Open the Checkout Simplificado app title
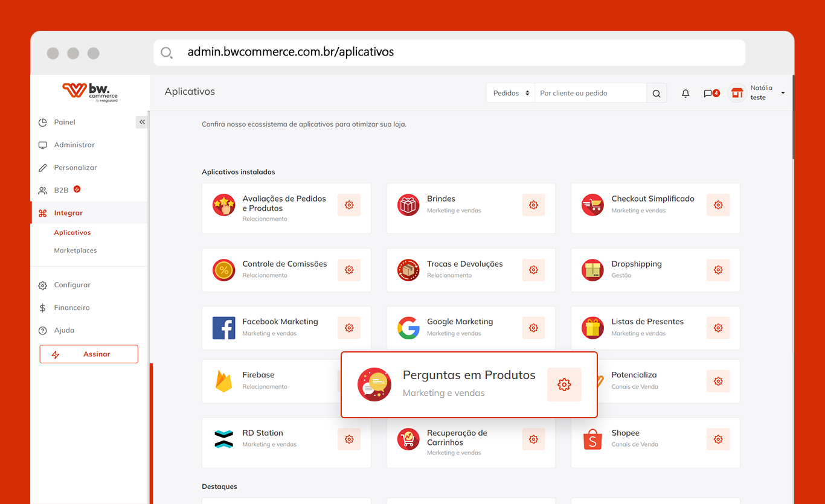 (x=652, y=199)
